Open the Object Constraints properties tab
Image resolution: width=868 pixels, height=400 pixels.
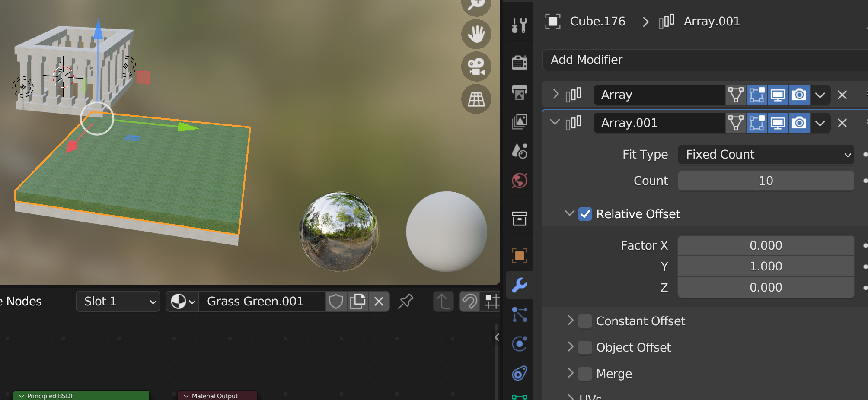pyautogui.click(x=519, y=373)
